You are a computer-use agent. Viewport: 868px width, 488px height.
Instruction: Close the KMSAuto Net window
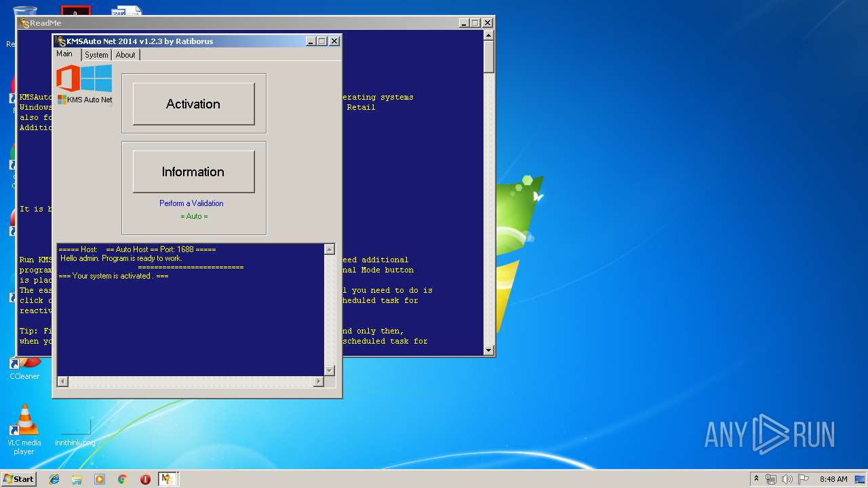coord(334,41)
